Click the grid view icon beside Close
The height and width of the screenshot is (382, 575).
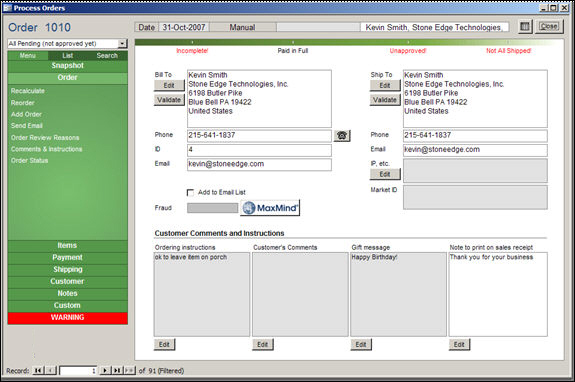click(x=525, y=26)
